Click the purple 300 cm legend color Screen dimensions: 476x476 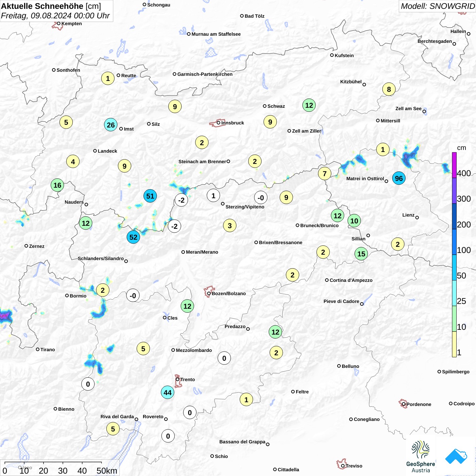pos(454,190)
